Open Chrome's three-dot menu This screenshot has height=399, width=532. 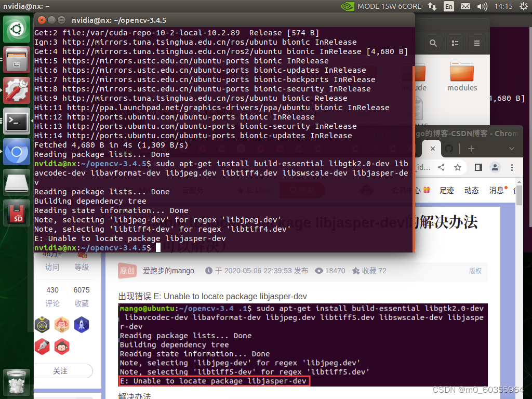coord(512,167)
